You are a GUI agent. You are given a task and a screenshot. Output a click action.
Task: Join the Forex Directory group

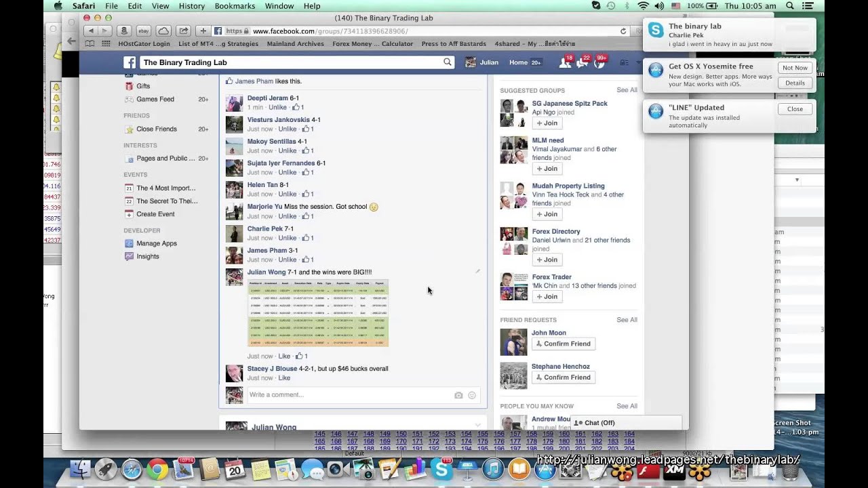click(547, 260)
